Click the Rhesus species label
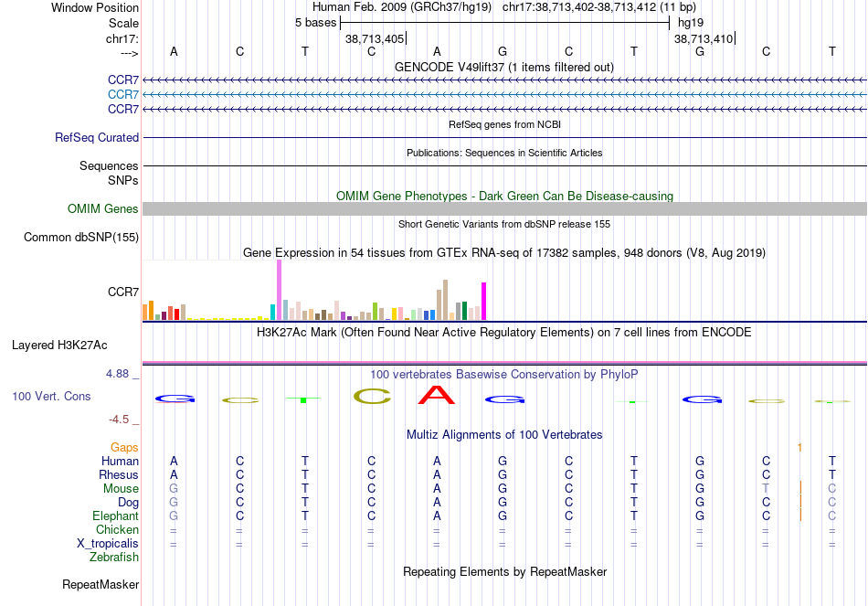This screenshot has width=868, height=606. pos(119,474)
